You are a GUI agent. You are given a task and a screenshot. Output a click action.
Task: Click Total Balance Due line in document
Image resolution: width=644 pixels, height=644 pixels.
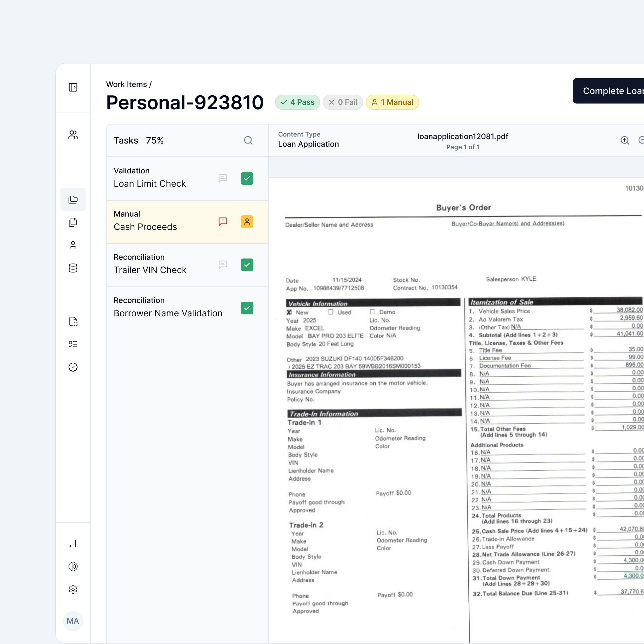click(558, 593)
